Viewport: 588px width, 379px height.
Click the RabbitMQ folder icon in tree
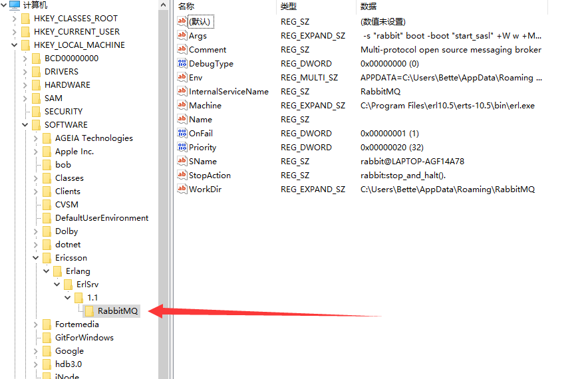[89, 311]
